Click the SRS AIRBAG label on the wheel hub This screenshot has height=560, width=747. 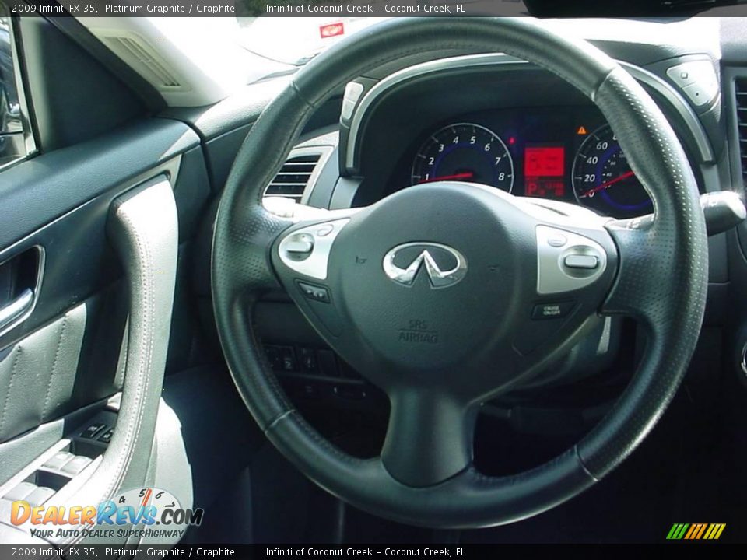419,331
